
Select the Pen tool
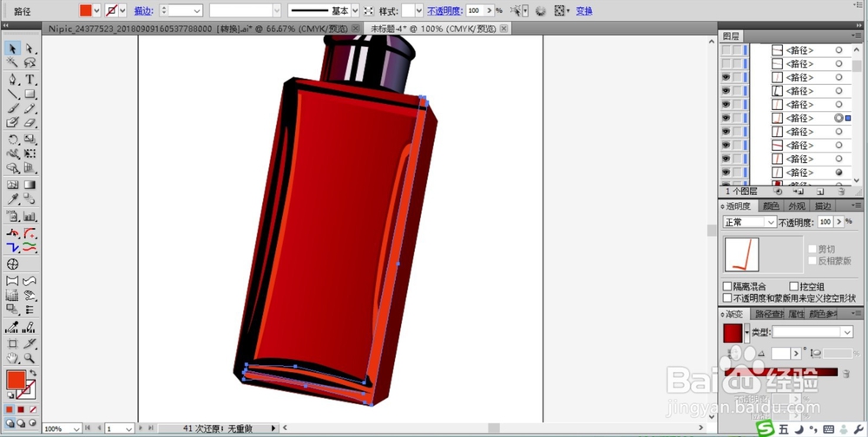(13, 80)
